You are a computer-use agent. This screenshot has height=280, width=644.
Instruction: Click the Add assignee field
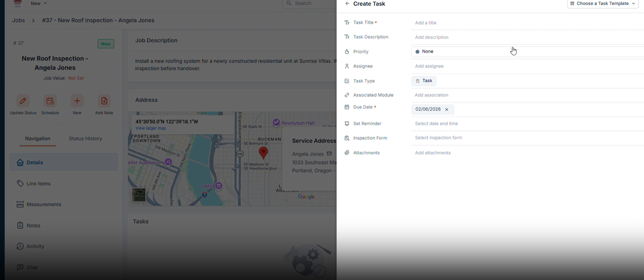[524, 66]
